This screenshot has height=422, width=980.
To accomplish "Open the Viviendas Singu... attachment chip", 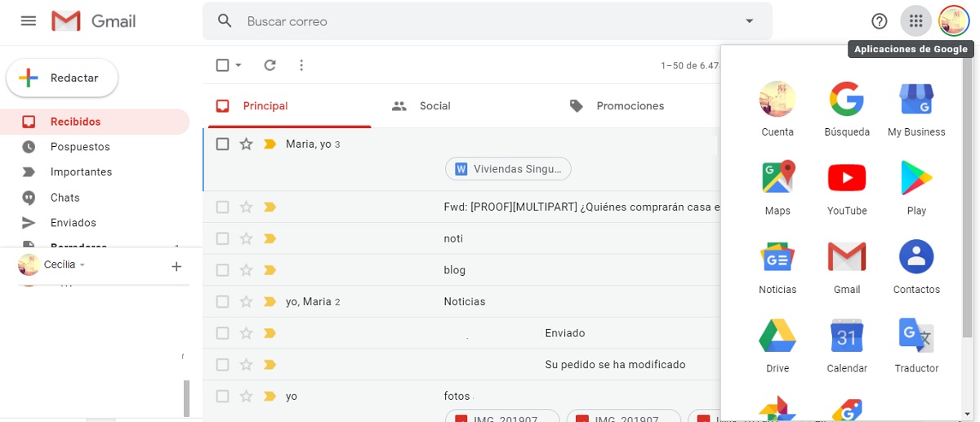I will (508, 169).
